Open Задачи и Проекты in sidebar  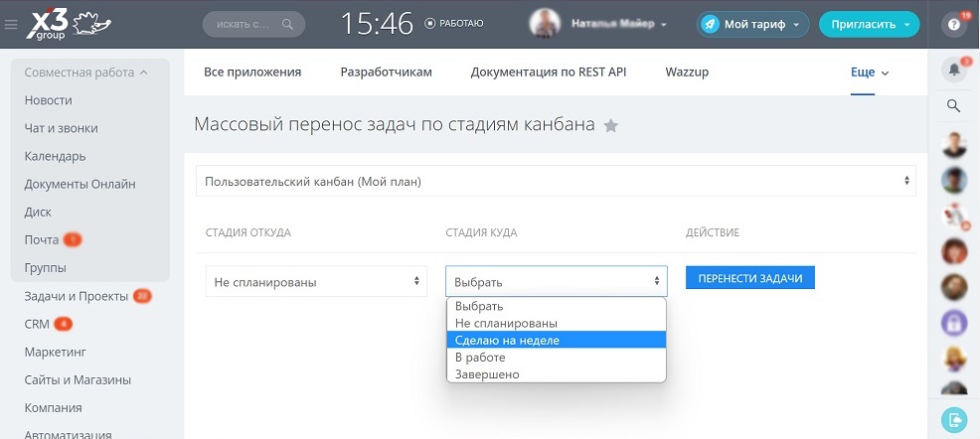[77, 296]
